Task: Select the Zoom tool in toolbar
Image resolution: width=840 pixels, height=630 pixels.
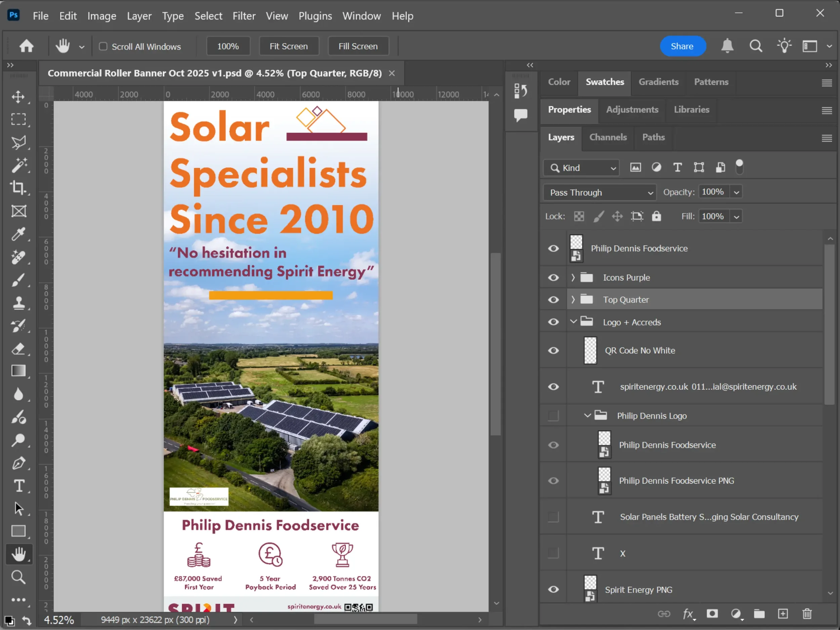Action: [18, 577]
